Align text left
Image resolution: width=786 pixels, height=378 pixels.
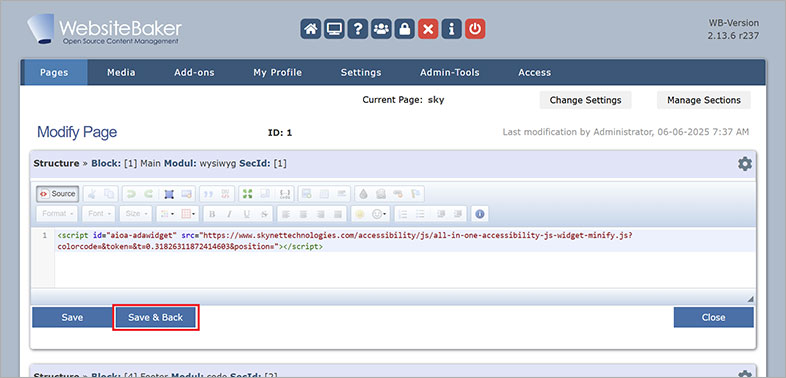[286, 214]
